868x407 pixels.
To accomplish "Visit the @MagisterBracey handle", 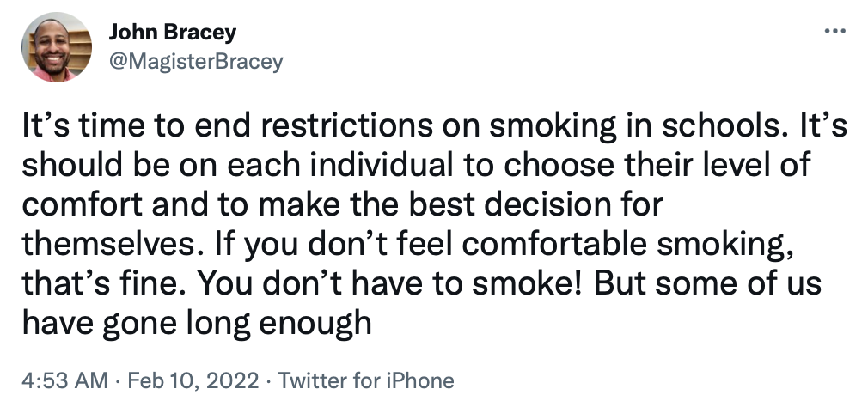I will click(195, 62).
